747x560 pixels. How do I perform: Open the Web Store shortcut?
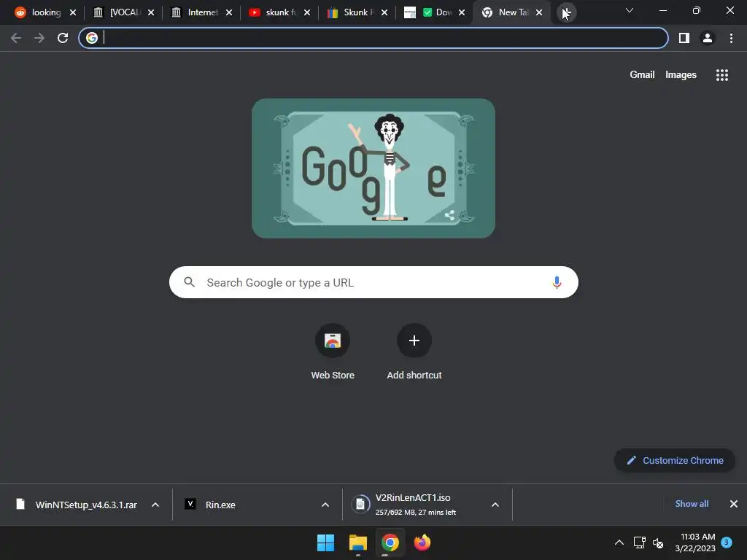[333, 351]
